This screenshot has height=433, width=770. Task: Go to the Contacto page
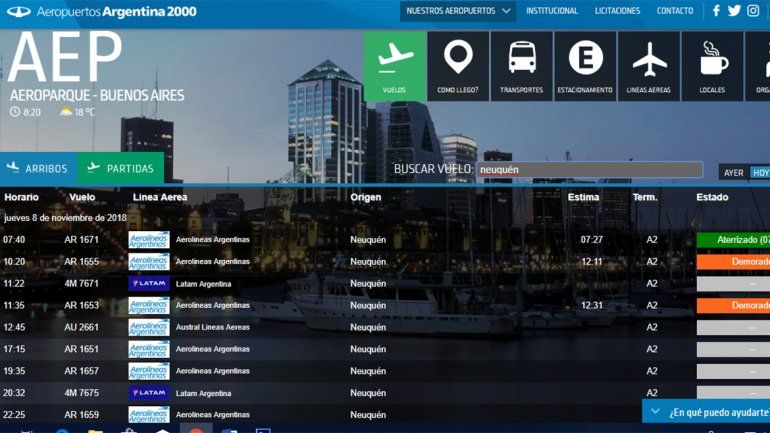(x=675, y=11)
